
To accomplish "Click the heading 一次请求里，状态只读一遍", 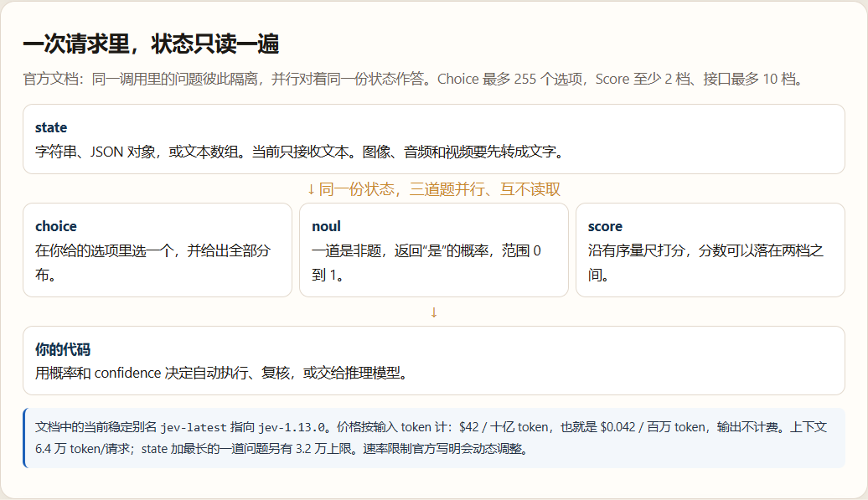I will click(x=151, y=44).
